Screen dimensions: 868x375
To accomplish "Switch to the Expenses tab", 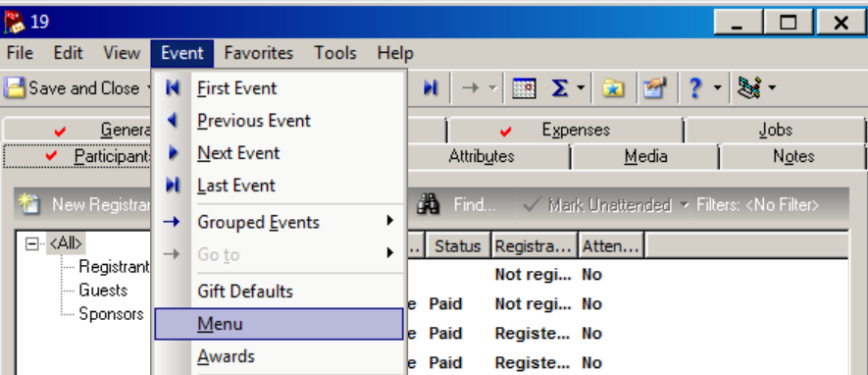I will pyautogui.click(x=565, y=131).
